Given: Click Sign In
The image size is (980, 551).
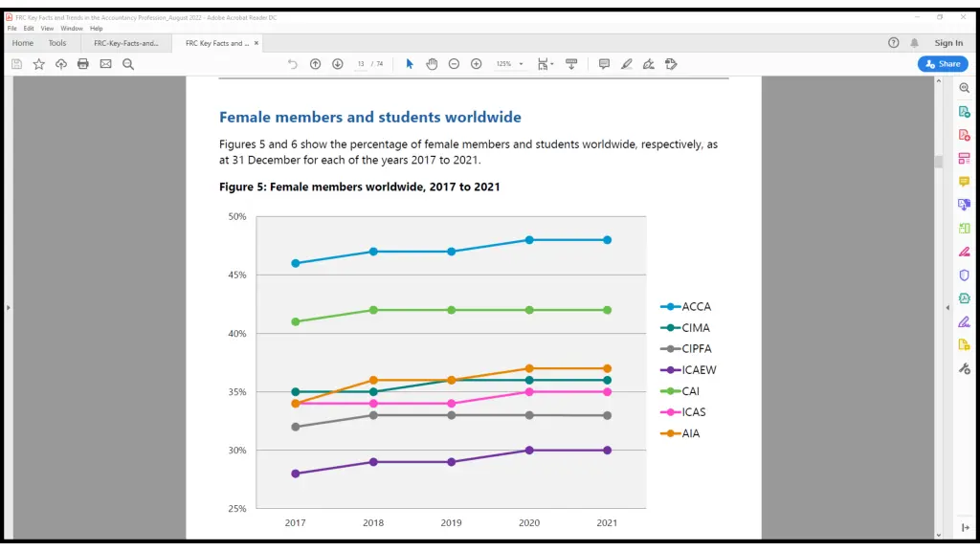Looking at the screenshot, I should tap(948, 43).
